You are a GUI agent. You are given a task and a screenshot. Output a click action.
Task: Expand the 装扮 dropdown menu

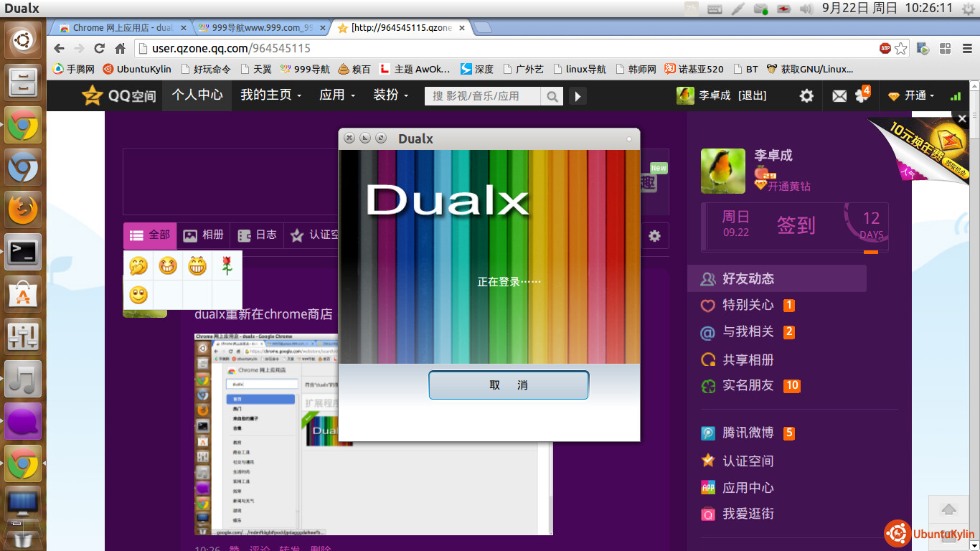click(390, 95)
